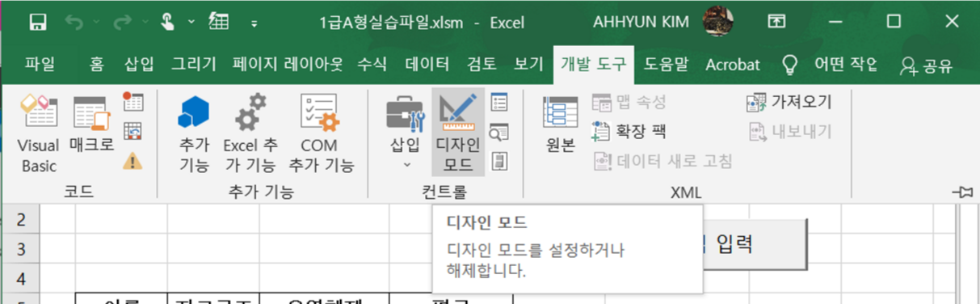Switch to the 도움말 Help tab

pos(666,65)
